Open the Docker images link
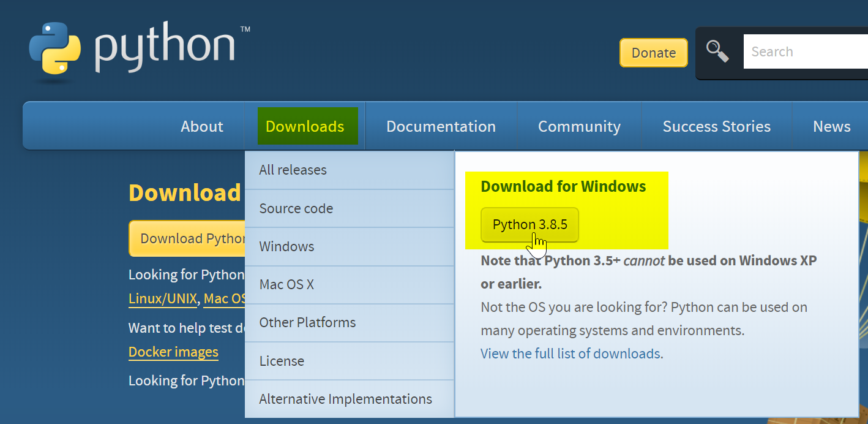The image size is (868, 424). pos(173,352)
